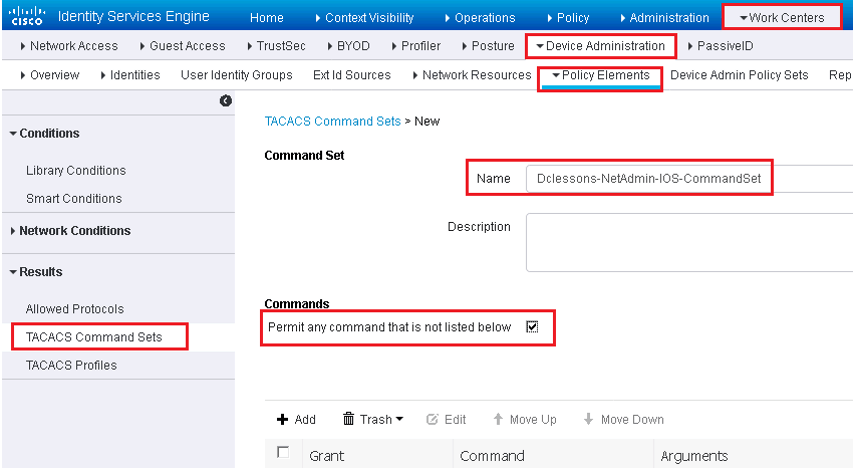Screen dimensions: 854x468
Task: Click the Trash bin icon
Action: click(348, 418)
